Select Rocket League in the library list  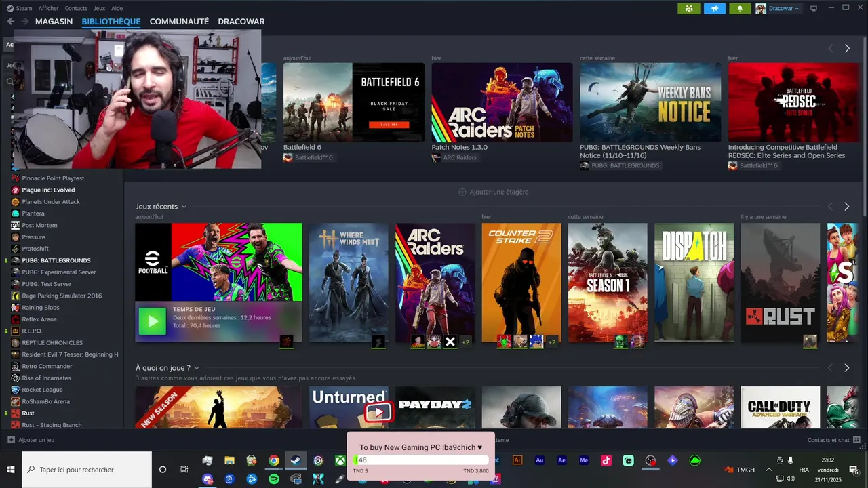click(x=42, y=390)
